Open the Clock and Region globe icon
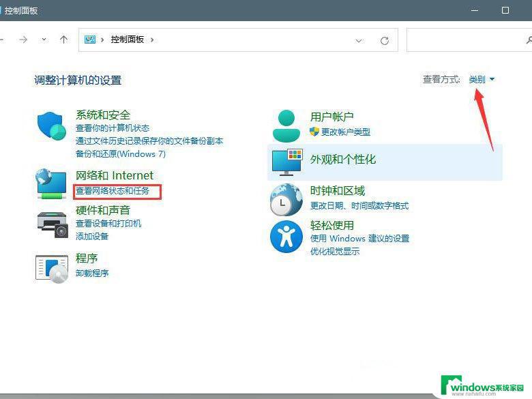The width and height of the screenshot is (532, 399). (x=286, y=200)
